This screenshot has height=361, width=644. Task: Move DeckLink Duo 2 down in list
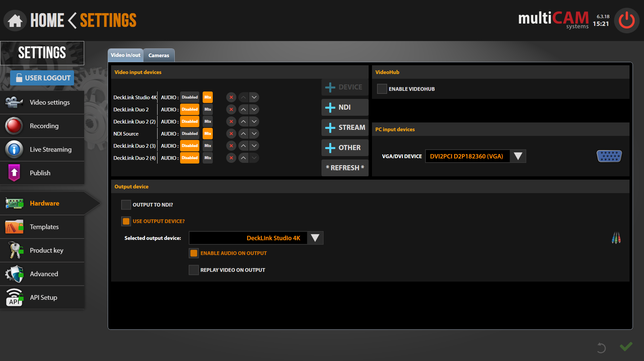point(254,109)
